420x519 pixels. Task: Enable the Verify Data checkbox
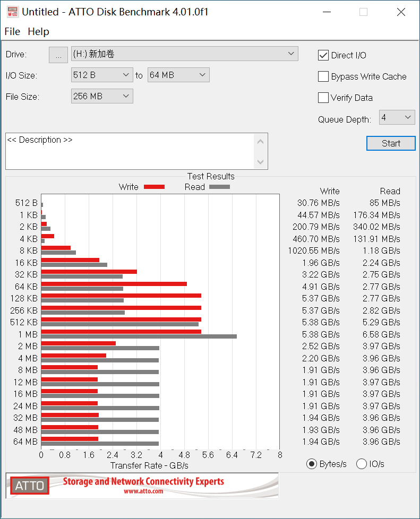click(323, 98)
